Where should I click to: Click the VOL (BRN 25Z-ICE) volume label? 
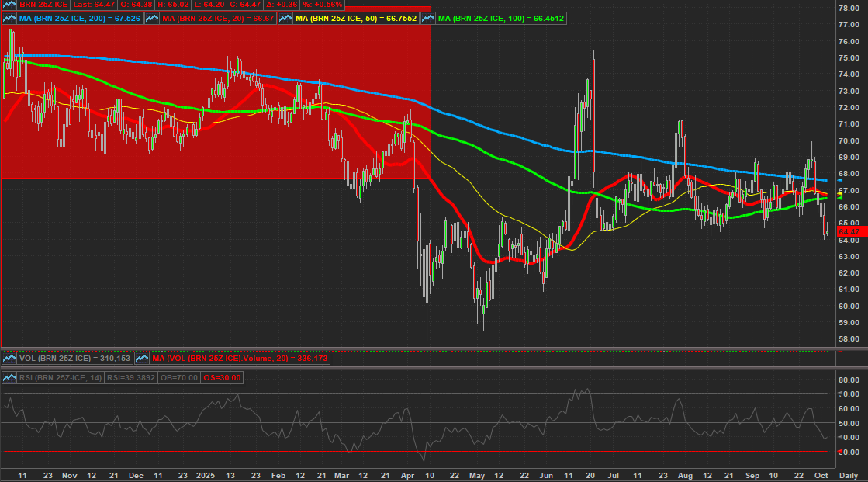[74, 359]
